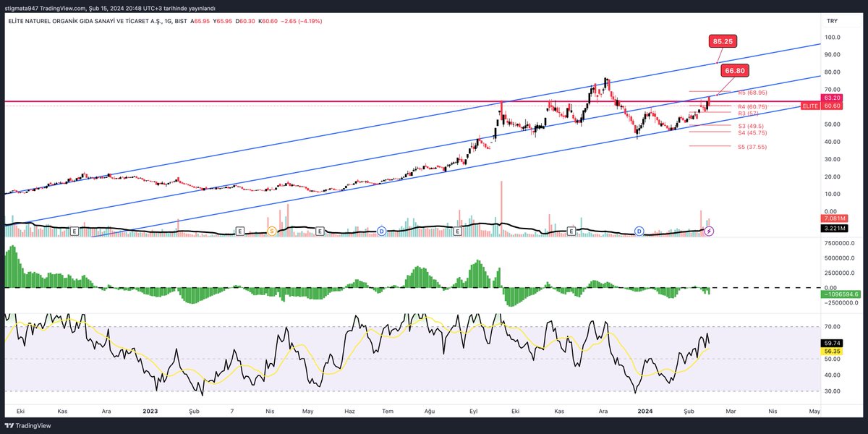This screenshot has width=868, height=434.
Task: Click the R5 (68.95) pivot label
Action: (752, 93)
